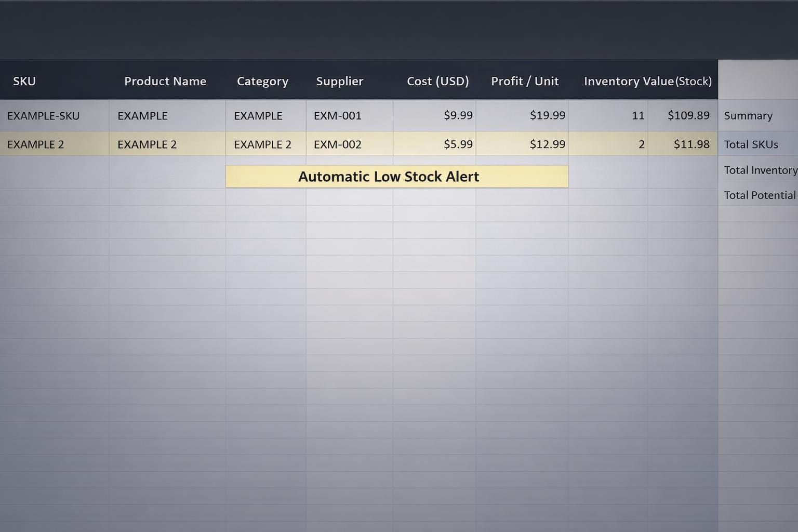Click the $12.99 profit cell
Screen dimensions: 798x532
[522, 144]
